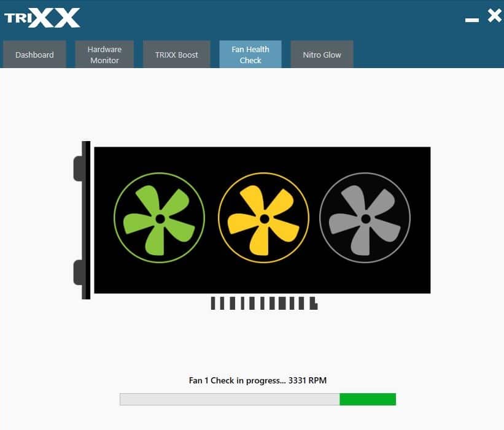Screen dimensions: 504x430
Task: Open the Nitro Glow tab
Action: [322, 55]
